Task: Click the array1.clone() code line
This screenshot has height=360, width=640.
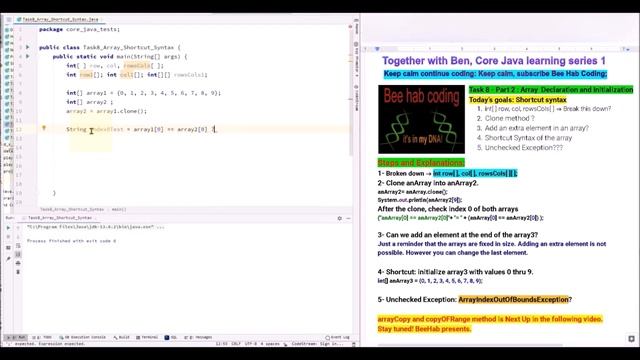Action: click(x=106, y=111)
